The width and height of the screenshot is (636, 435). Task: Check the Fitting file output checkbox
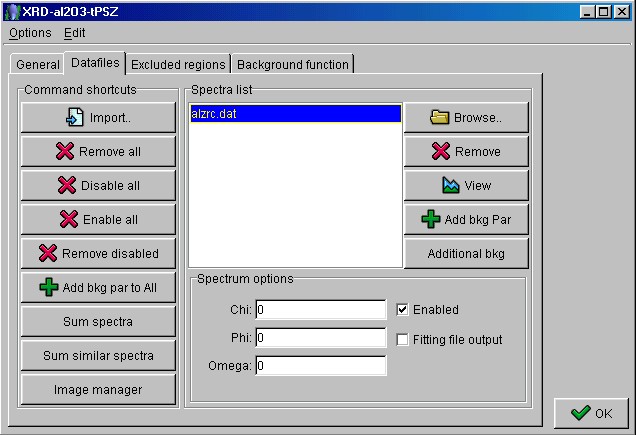point(402,340)
